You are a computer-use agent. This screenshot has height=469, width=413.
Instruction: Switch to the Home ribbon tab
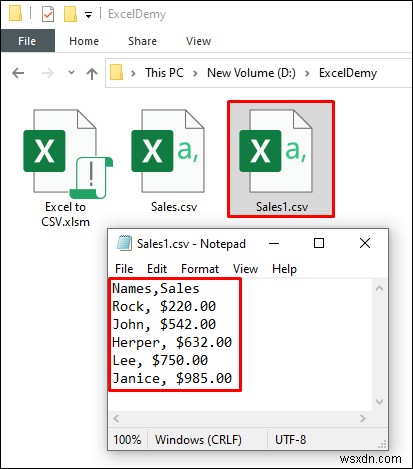tap(84, 41)
